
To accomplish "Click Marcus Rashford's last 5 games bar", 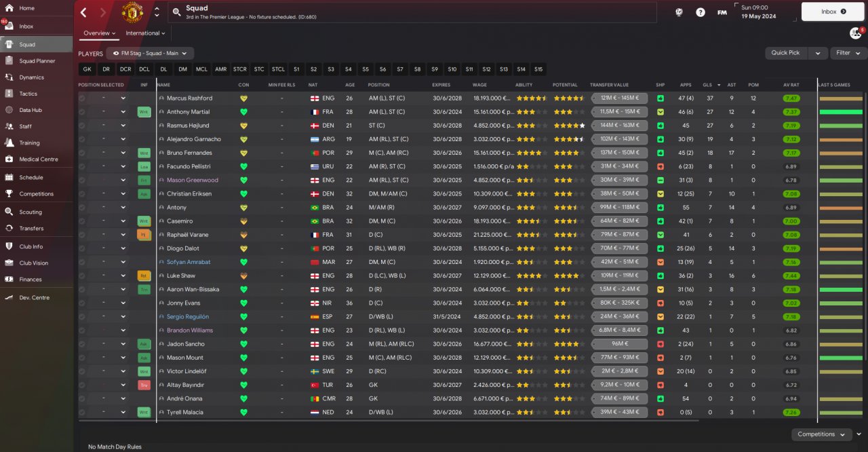I will (x=841, y=98).
